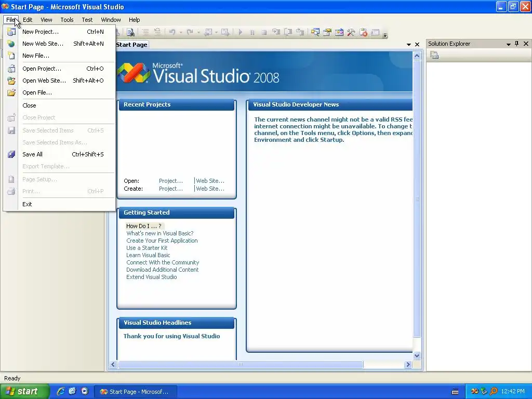Viewport: 532px width, 399px height.
Task: Click the Windows start button
Action: [x=25, y=391]
